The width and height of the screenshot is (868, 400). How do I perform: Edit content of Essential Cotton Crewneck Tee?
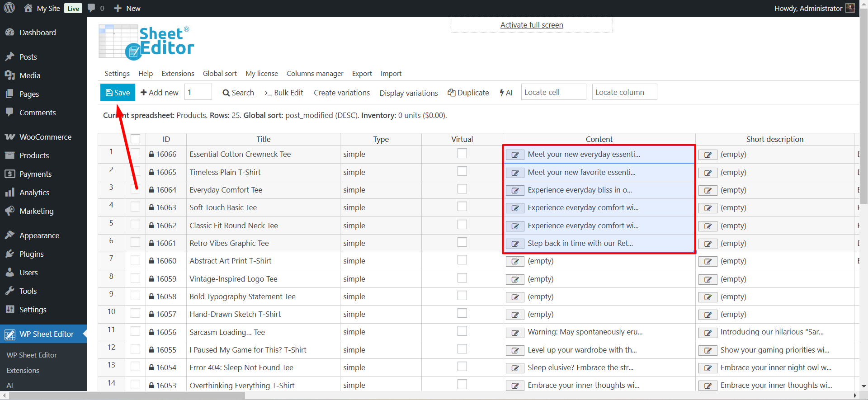[x=515, y=155]
